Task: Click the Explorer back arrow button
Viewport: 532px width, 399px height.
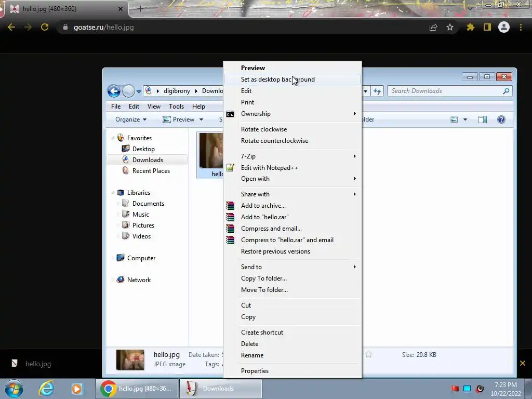Action: click(x=114, y=91)
